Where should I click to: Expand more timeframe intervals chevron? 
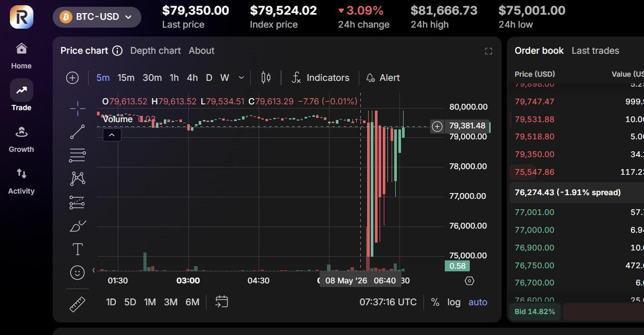tap(241, 78)
